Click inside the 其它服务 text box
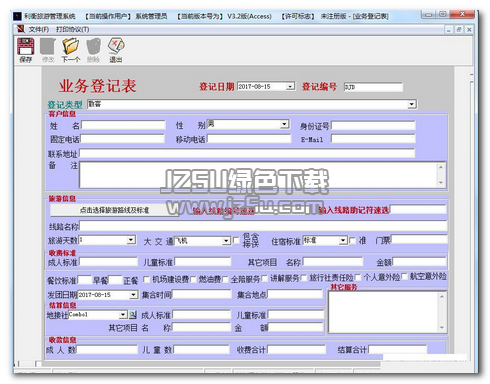 383,312
